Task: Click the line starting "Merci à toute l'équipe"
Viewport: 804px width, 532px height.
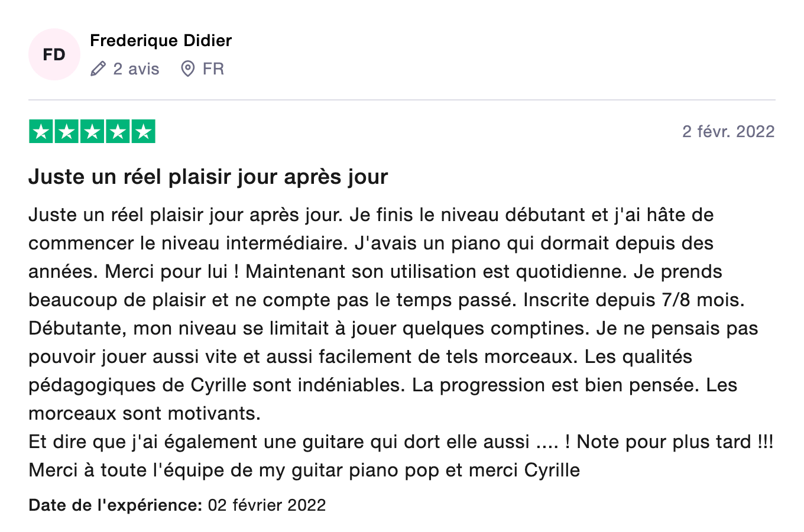Action: (304, 470)
